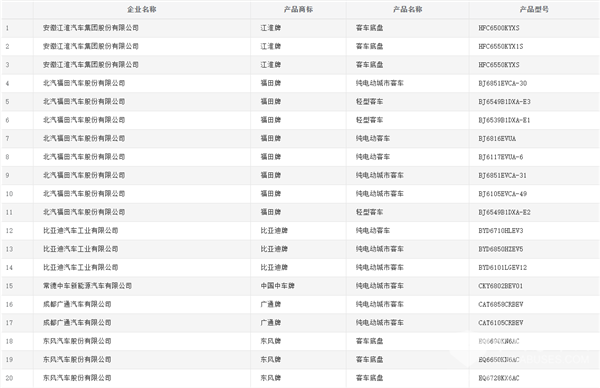Select 成都广通汽车有限公司 in row 16
600x388 pixels.
click(x=77, y=304)
